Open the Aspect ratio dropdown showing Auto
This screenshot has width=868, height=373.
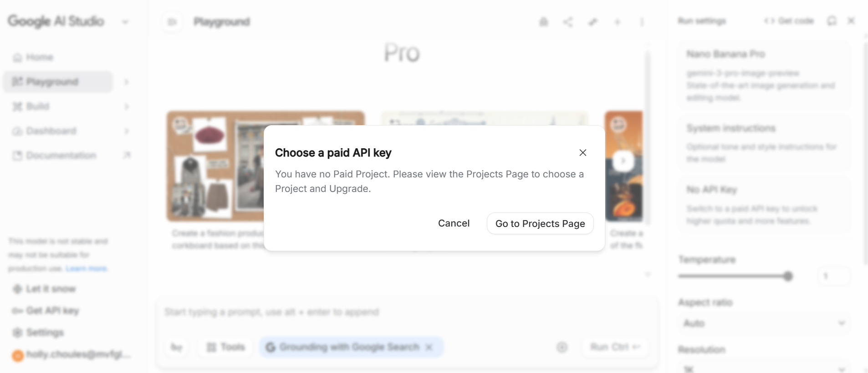(763, 323)
